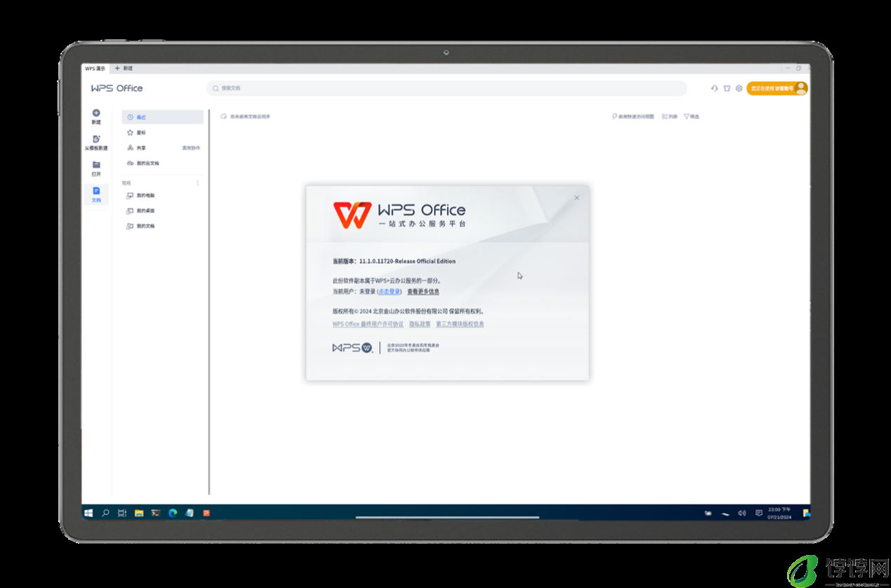Click the taskbar clock showing 23:00
Viewport: 891px width, 588px height.
point(779,513)
